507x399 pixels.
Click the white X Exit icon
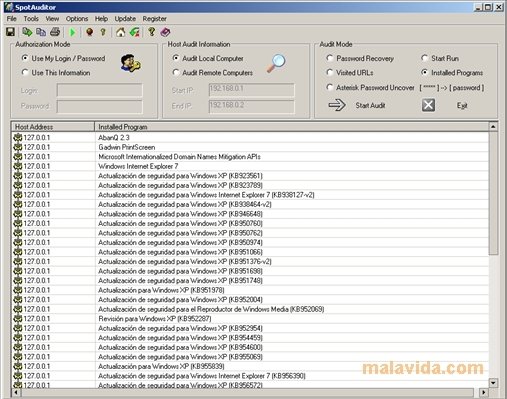pos(428,105)
